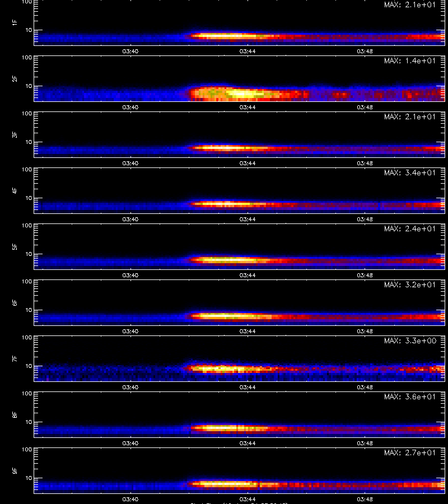This screenshot has height=504, width=448.
Task: Select 'MAX: 3.2e+01' text in panel 6F
Action: 410,284
